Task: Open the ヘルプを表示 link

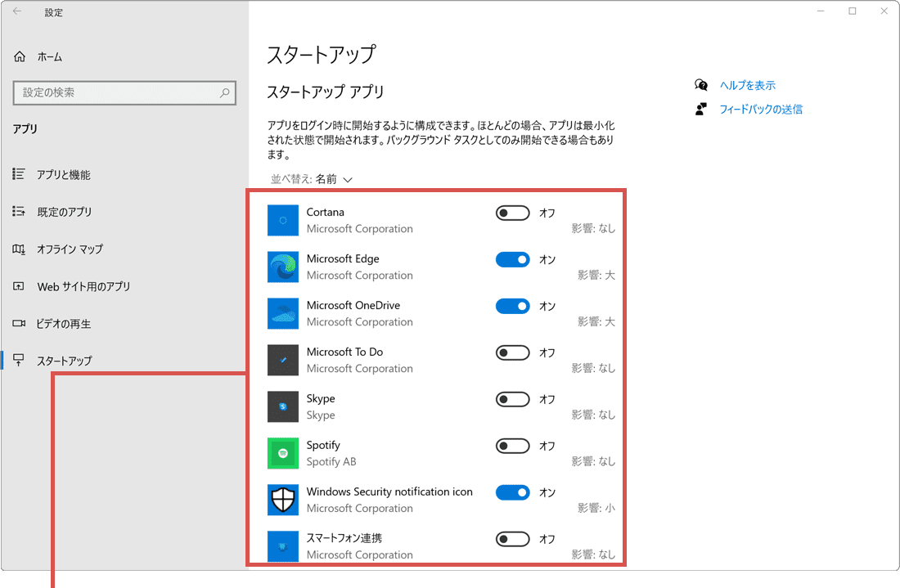Action: 746,85
